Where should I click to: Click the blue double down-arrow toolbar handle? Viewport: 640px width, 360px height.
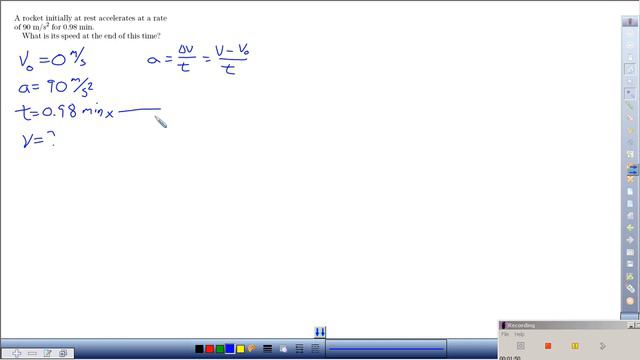click(320, 332)
